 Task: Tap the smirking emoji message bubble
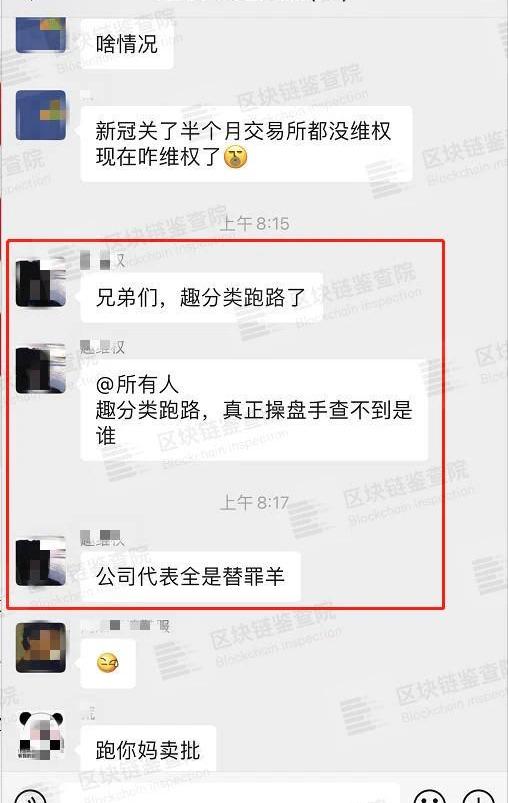(x=108, y=663)
